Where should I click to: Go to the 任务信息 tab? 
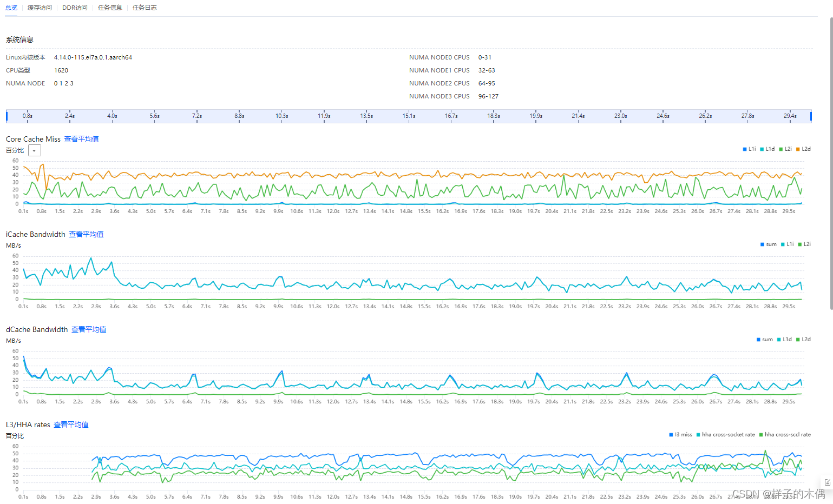[110, 8]
